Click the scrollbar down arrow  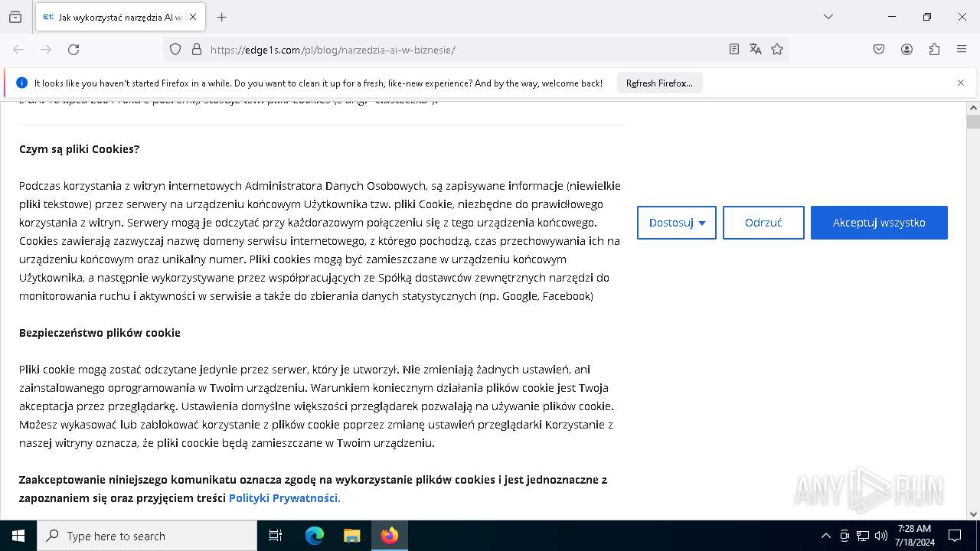pos(973,514)
